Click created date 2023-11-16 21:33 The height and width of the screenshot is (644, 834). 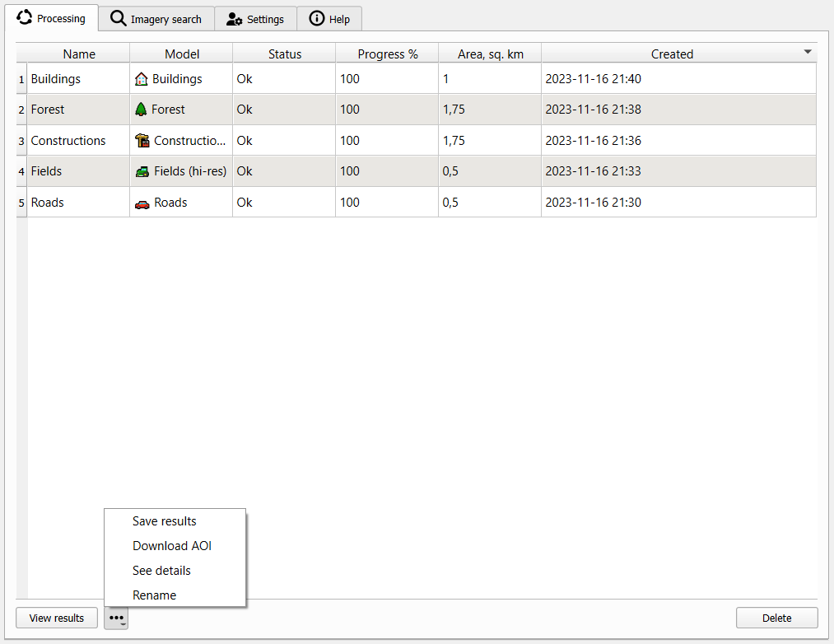[x=593, y=170]
